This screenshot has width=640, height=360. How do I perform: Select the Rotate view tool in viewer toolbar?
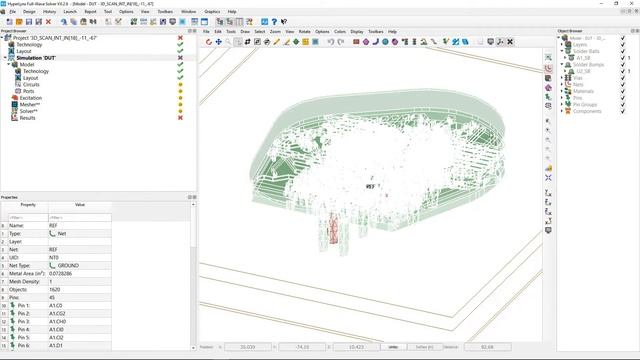[x=209, y=42]
